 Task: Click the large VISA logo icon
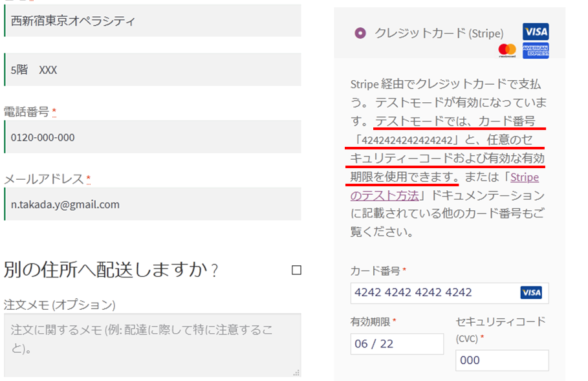click(536, 32)
